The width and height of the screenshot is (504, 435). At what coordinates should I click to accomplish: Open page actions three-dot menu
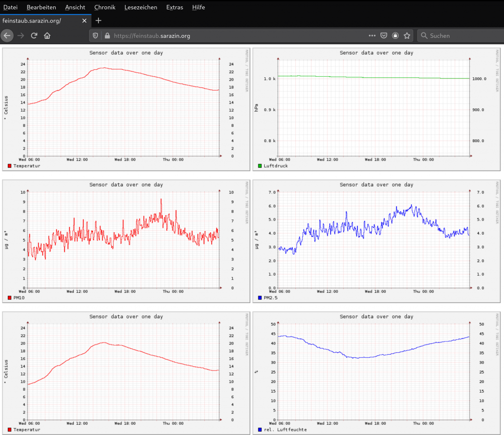pyautogui.click(x=372, y=35)
